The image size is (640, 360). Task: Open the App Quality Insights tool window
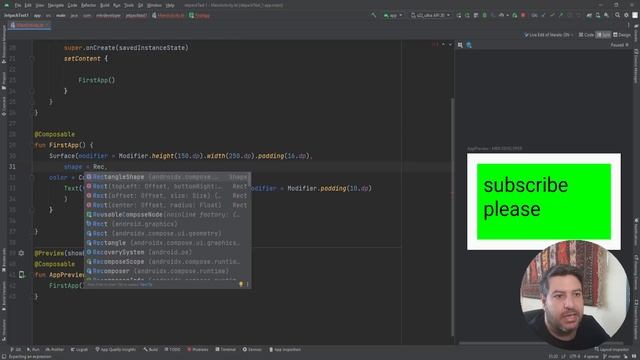pyautogui.click(x=115, y=349)
